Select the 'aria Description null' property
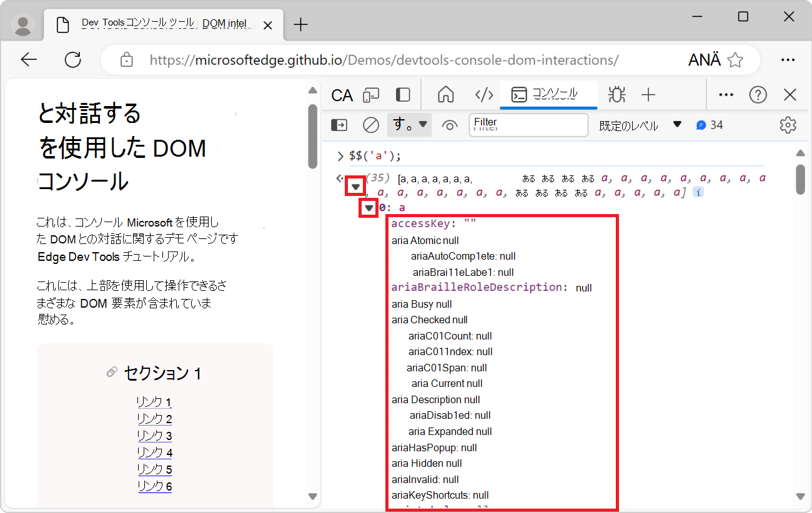The height and width of the screenshot is (513, 812). tap(436, 399)
